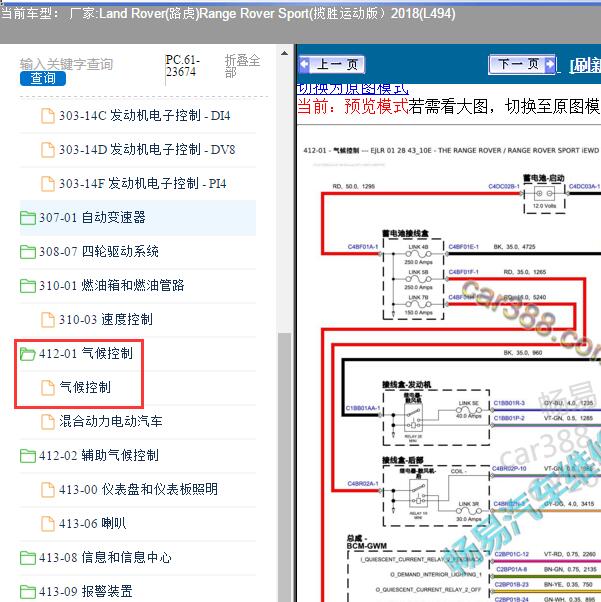Click folder icon of 413-09 报警装置
Image resolution: width=601 pixels, height=602 pixels.
(28, 592)
